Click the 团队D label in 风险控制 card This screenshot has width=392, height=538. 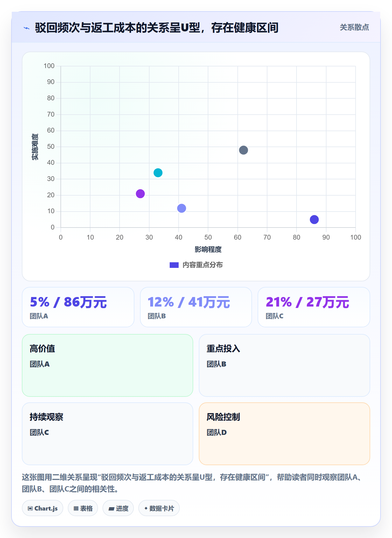coord(217,433)
